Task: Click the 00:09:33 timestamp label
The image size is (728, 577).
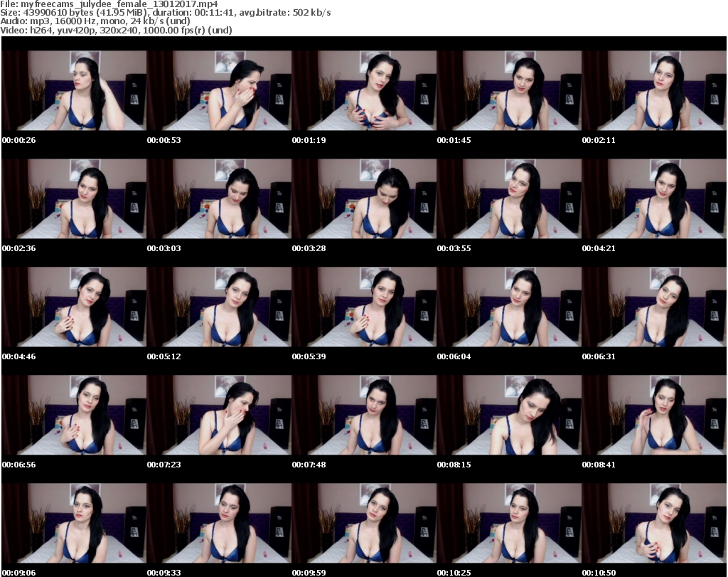Action: click(x=164, y=573)
